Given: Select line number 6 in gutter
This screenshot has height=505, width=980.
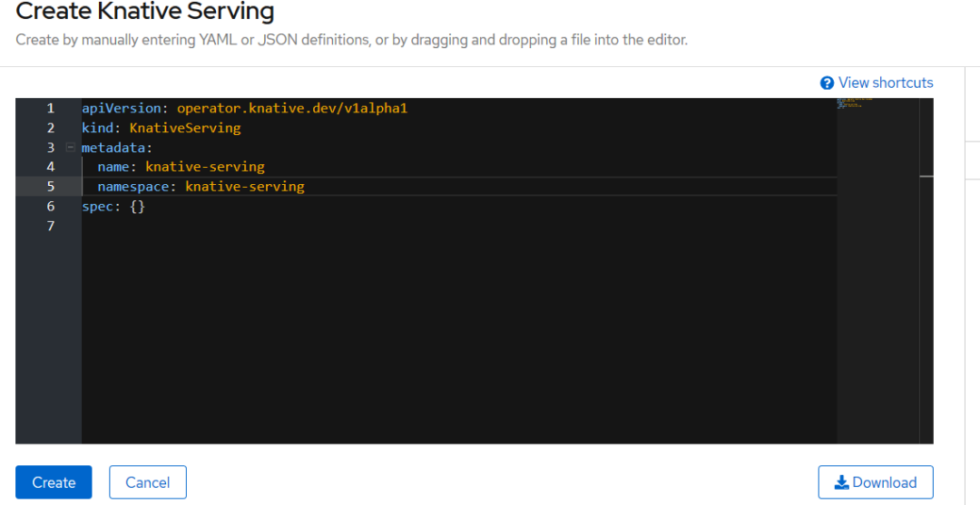Looking at the screenshot, I should coord(51,206).
